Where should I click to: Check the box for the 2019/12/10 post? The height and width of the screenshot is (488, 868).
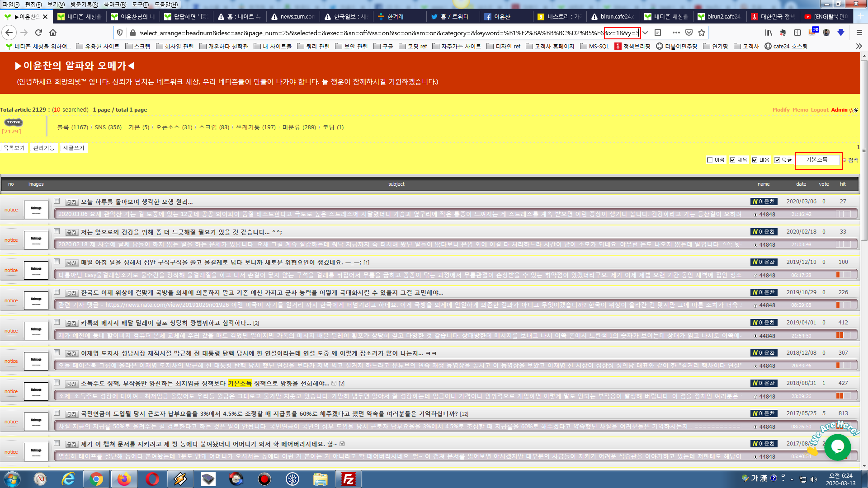pos(57,262)
